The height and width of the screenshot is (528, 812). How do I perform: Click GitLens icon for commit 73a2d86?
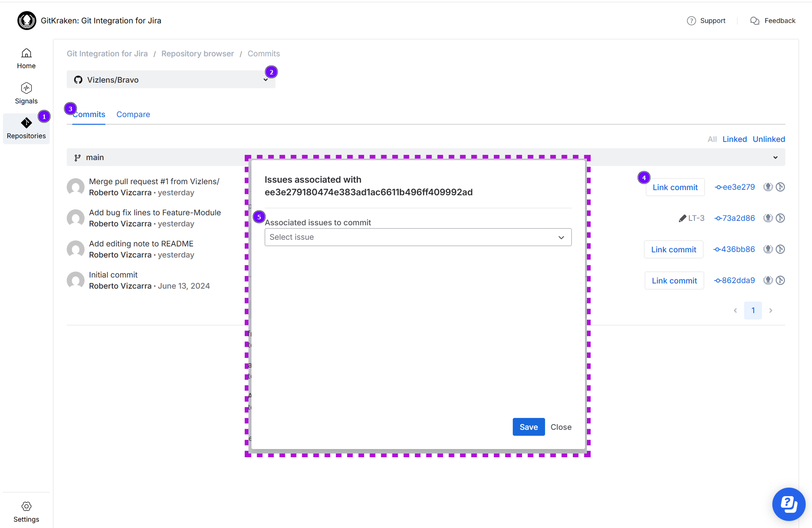pyautogui.click(x=780, y=218)
